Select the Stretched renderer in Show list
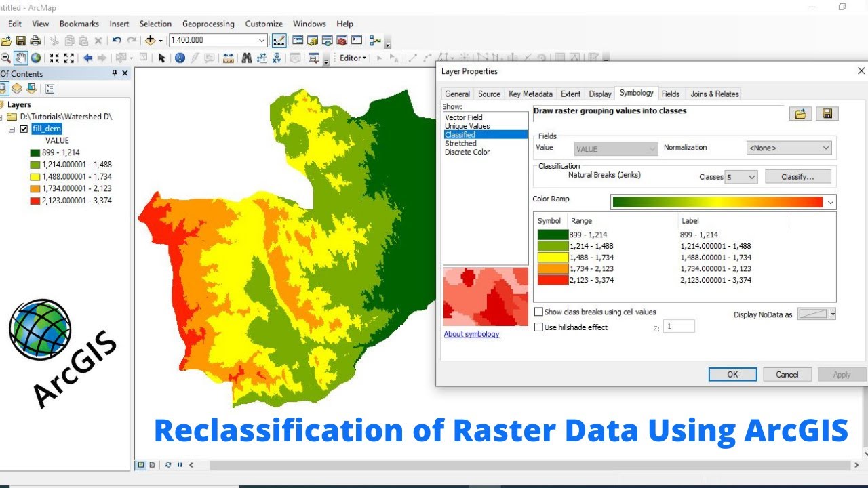Viewport: 868px width, 488px height. [460, 143]
